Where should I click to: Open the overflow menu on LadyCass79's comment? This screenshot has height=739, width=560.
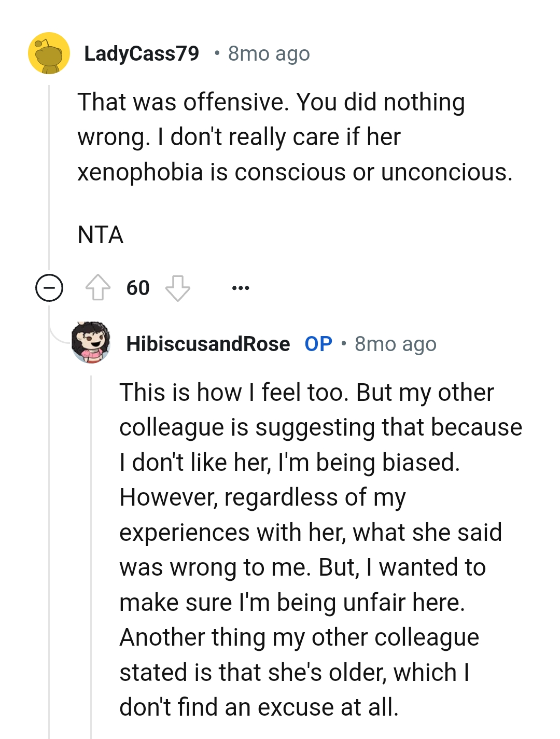point(241,288)
